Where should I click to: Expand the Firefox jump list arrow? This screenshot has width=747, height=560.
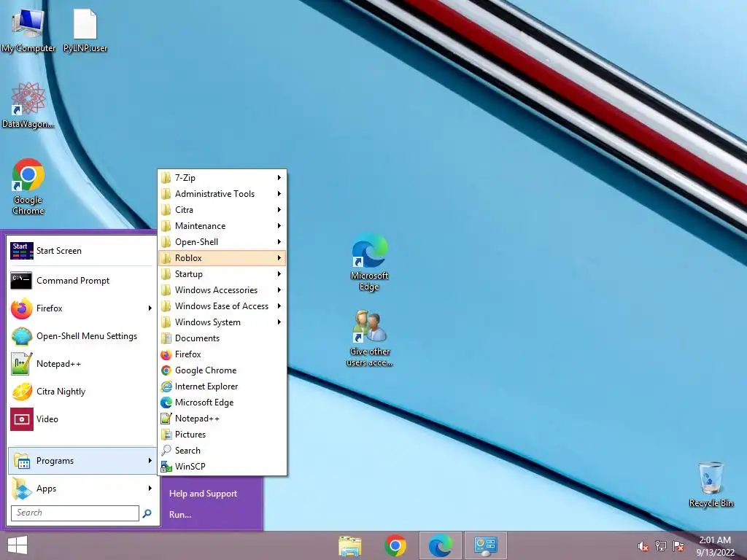pos(150,308)
